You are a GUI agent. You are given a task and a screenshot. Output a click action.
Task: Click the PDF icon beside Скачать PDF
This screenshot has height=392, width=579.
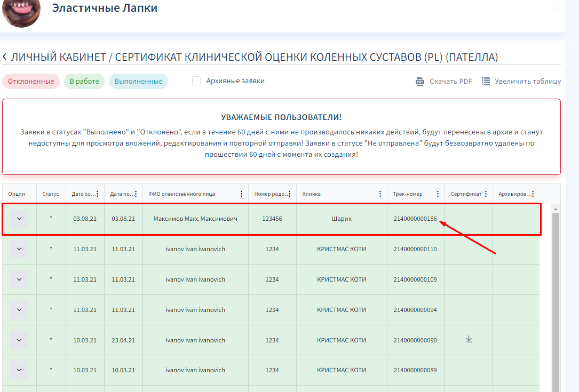(x=420, y=82)
